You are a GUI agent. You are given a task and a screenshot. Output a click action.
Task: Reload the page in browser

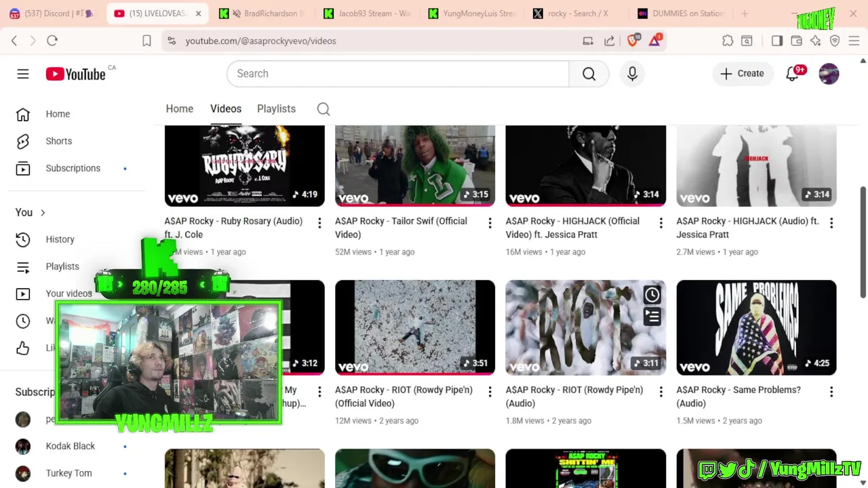(x=52, y=41)
